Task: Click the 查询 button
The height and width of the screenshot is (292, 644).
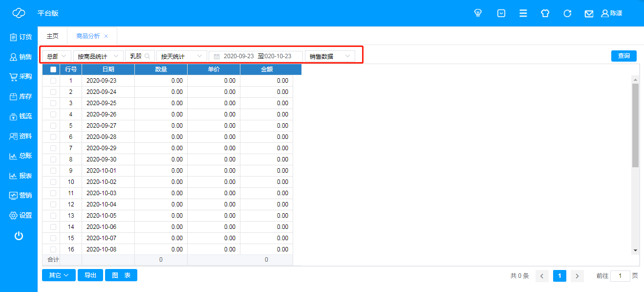Action: pos(623,56)
